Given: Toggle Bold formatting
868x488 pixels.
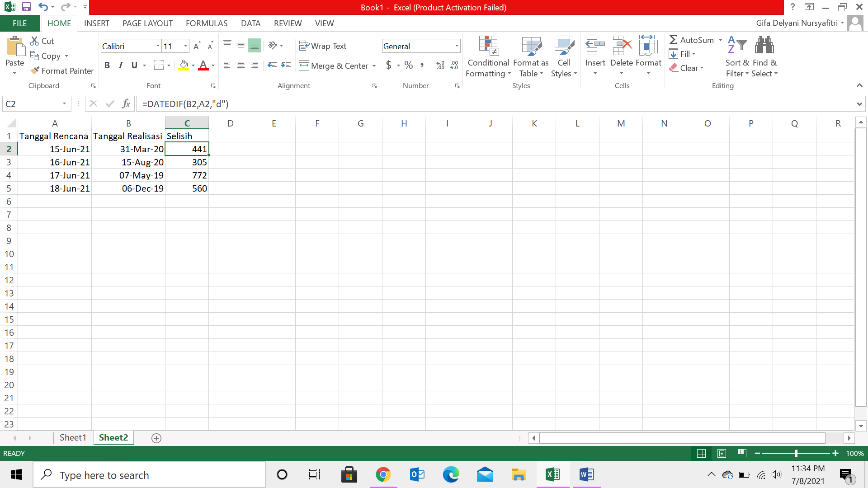Looking at the screenshot, I should (107, 66).
